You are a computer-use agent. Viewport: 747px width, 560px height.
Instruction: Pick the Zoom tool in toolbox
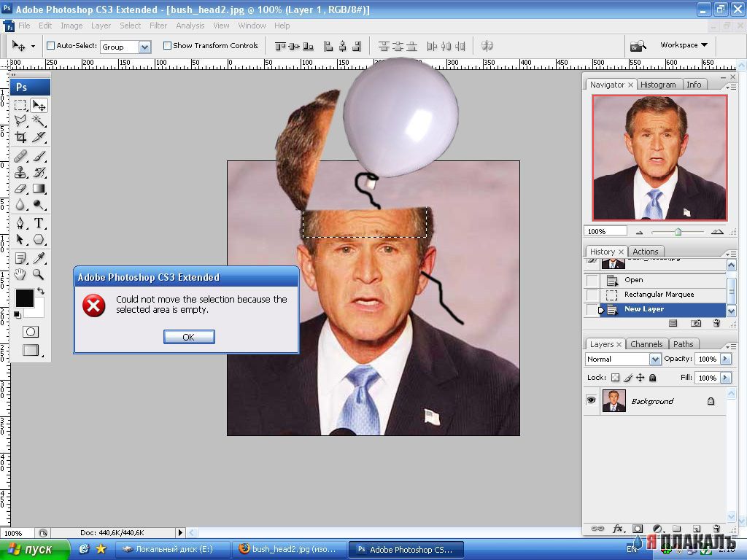(x=39, y=274)
